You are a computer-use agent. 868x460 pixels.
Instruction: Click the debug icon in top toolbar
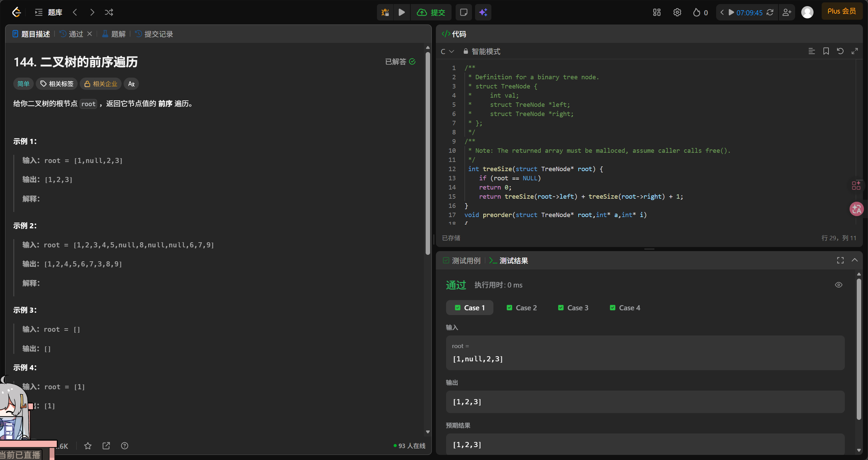point(385,13)
